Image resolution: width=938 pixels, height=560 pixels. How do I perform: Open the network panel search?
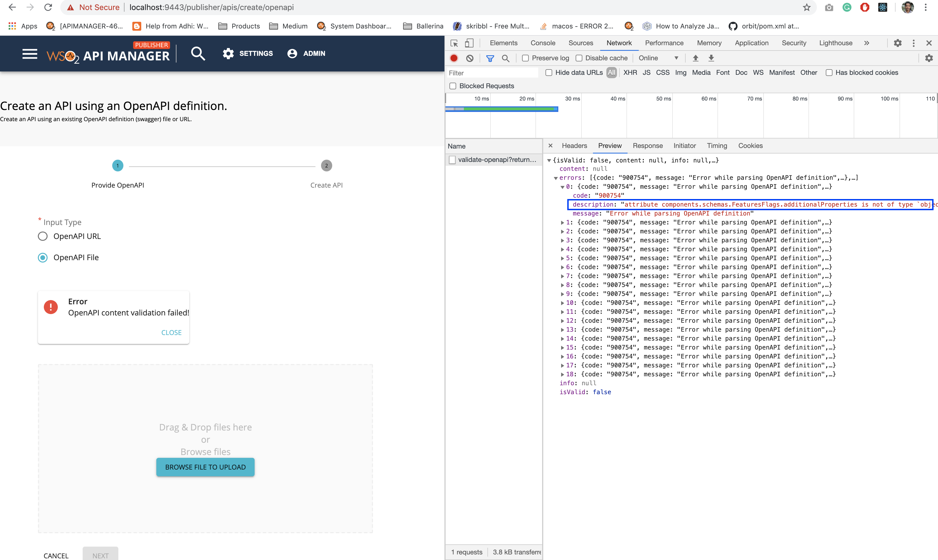(506, 58)
